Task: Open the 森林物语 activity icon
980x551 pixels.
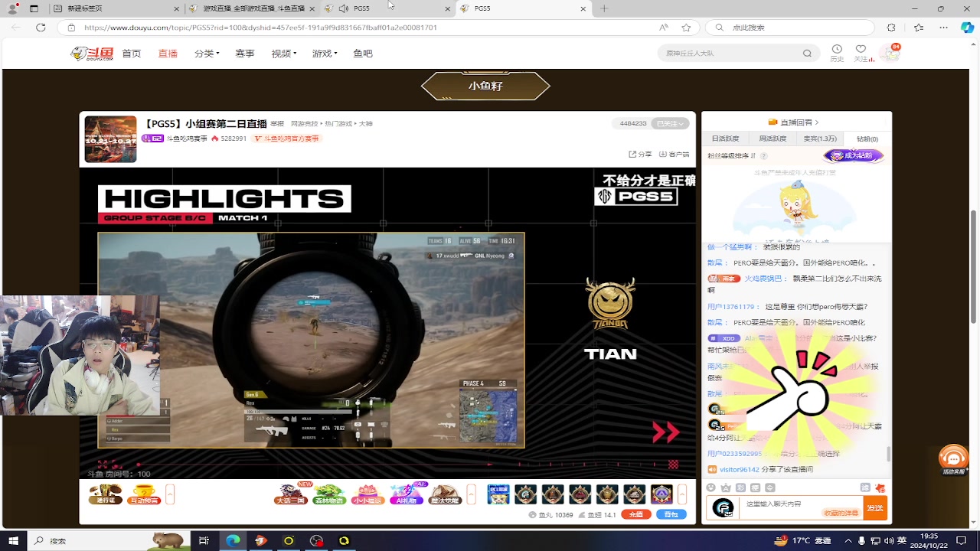Action: [328, 494]
